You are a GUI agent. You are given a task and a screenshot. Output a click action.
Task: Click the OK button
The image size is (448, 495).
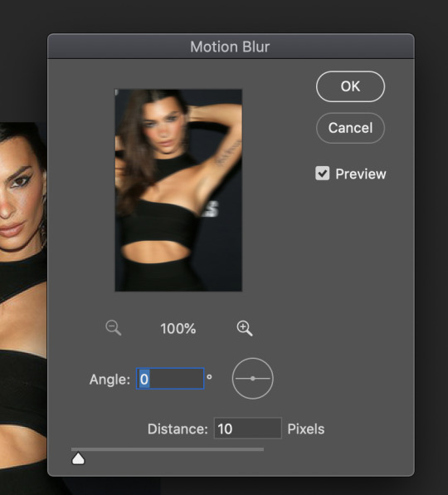[350, 86]
